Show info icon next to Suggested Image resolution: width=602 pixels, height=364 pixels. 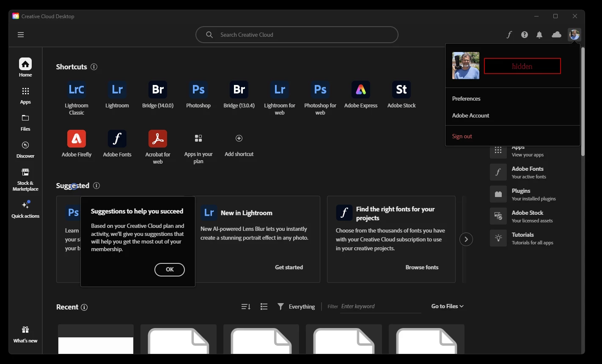(96, 186)
